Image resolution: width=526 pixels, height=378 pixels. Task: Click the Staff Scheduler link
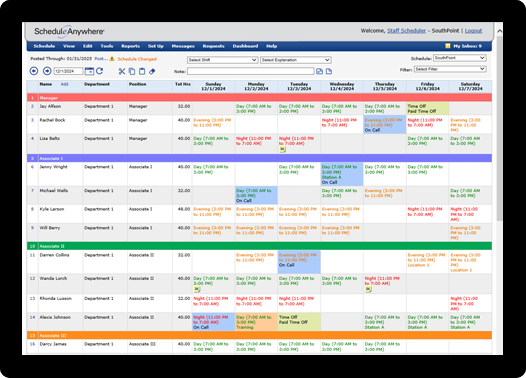pos(406,31)
